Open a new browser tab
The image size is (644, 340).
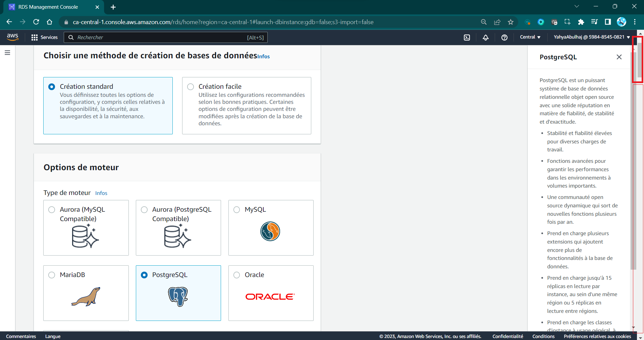pyautogui.click(x=113, y=7)
